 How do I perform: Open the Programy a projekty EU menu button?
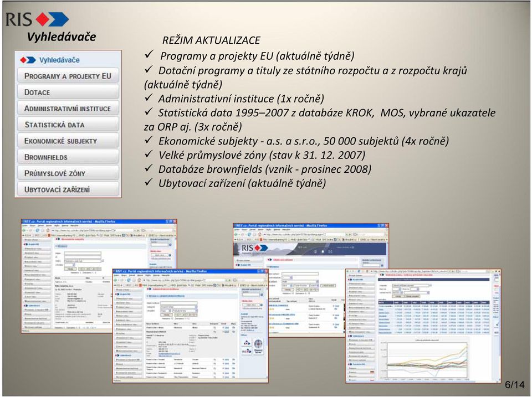(68, 76)
